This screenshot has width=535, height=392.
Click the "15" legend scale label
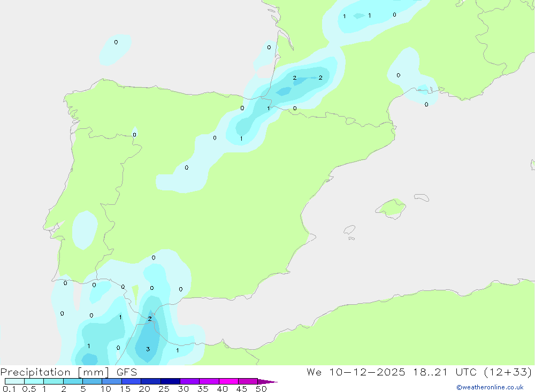point(125,389)
